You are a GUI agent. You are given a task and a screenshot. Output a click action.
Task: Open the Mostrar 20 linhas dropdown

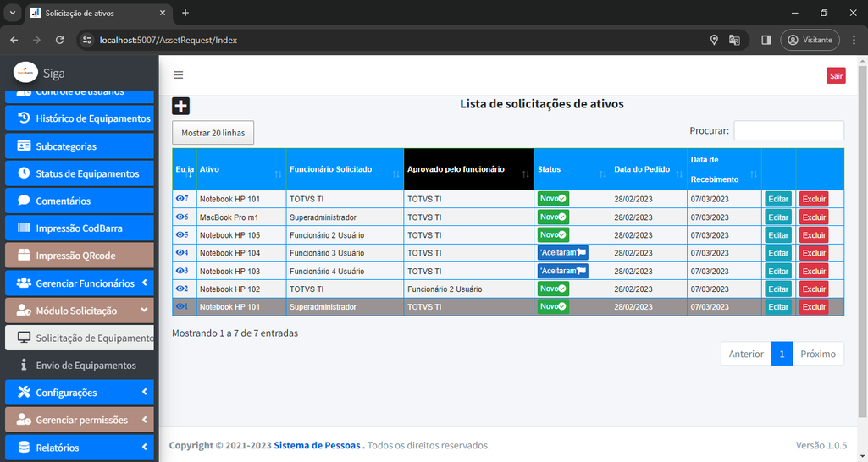coord(213,133)
